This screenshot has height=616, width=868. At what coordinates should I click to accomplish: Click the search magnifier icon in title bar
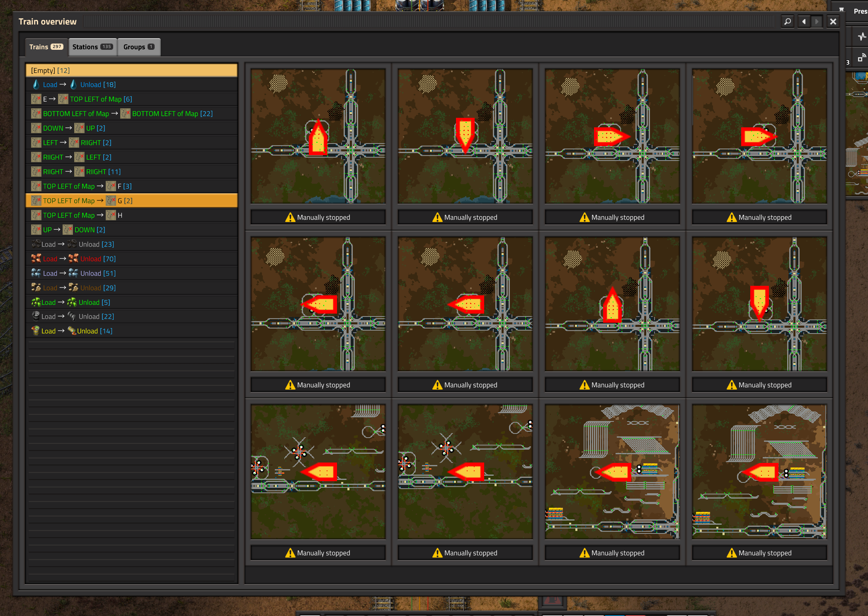pyautogui.click(x=788, y=22)
